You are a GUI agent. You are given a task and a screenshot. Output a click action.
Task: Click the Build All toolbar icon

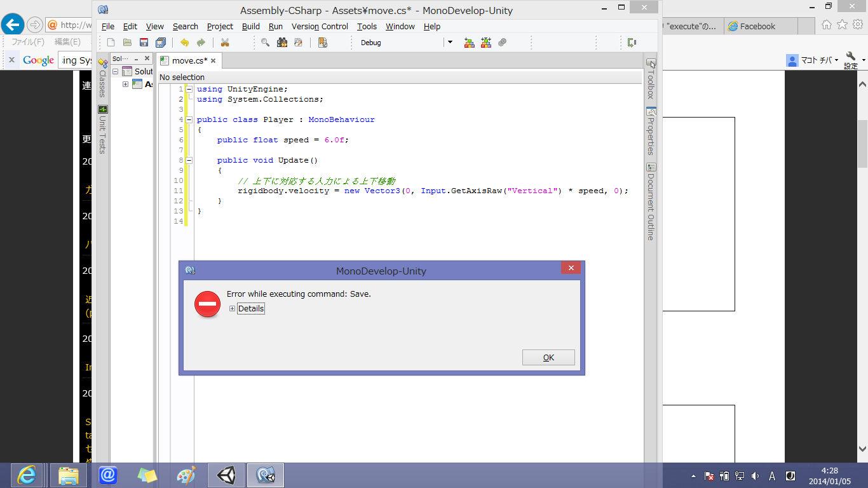(469, 43)
